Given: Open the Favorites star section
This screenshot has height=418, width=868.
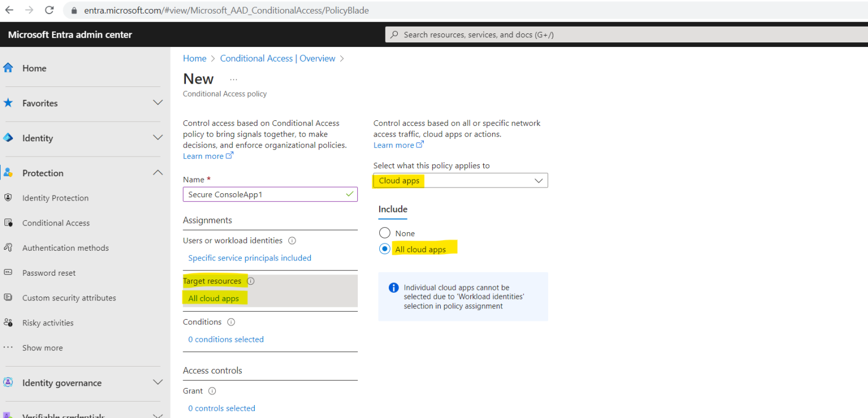Looking at the screenshot, I should 40,103.
